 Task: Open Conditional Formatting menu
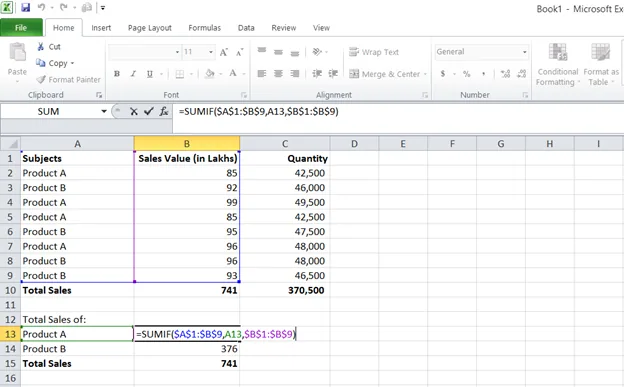tap(557, 64)
